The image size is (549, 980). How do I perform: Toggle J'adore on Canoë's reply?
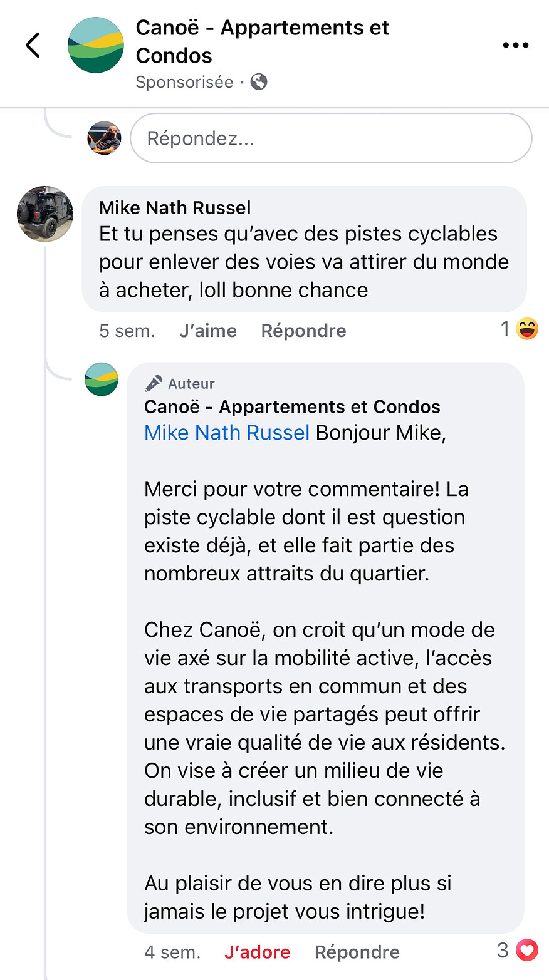coord(257,952)
